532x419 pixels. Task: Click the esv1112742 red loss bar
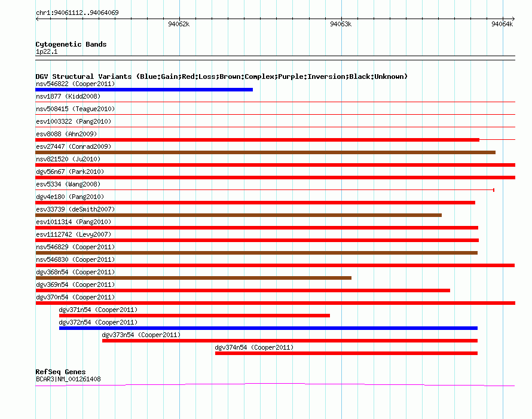coord(257,240)
